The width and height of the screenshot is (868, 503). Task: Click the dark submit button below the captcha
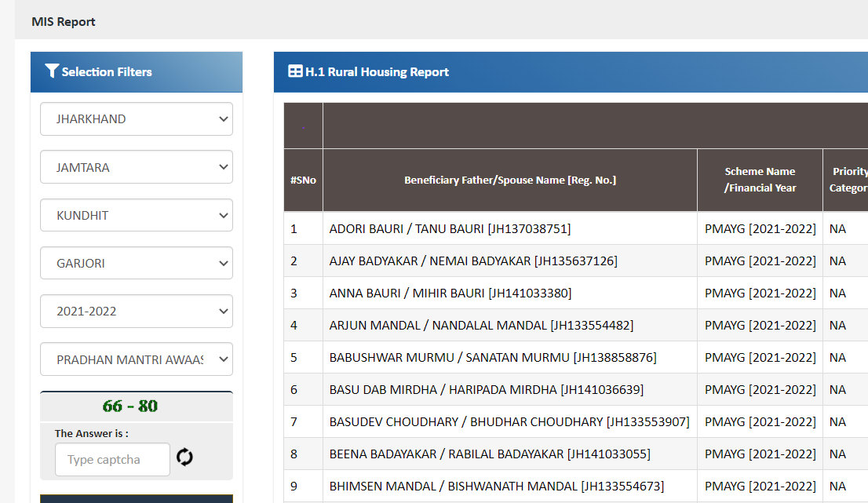[x=136, y=500]
